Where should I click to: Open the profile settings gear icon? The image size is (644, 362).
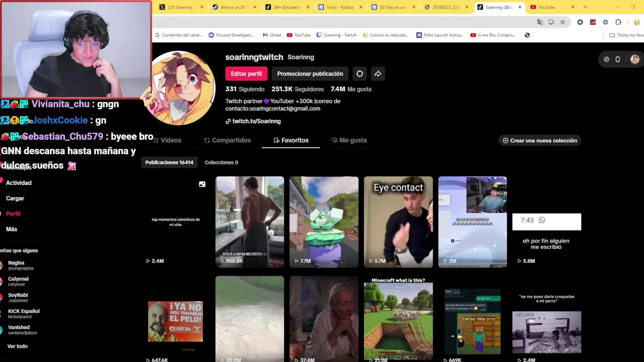pos(360,74)
